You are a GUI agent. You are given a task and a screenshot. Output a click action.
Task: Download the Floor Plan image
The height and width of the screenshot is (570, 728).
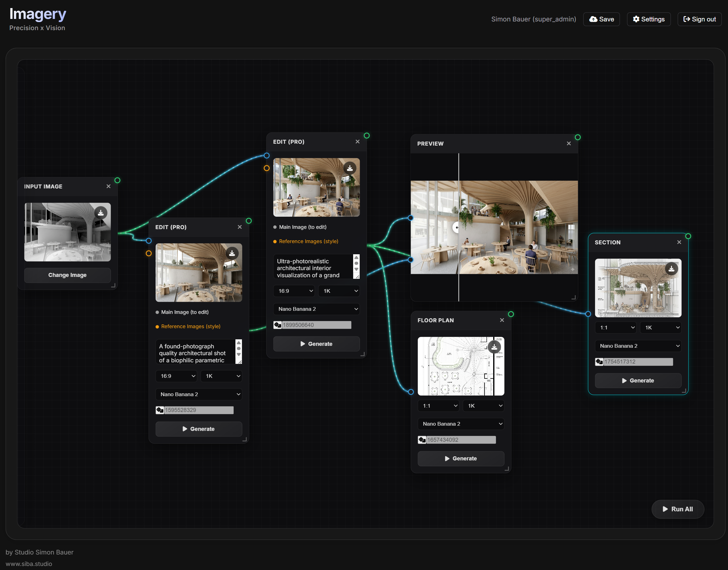(x=494, y=347)
